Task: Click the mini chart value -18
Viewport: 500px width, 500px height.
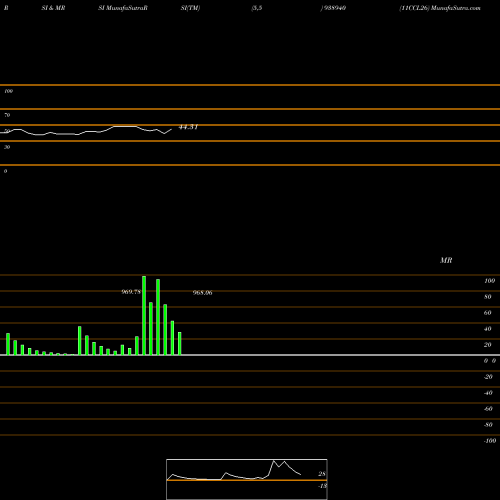Action: pyautogui.click(x=323, y=486)
